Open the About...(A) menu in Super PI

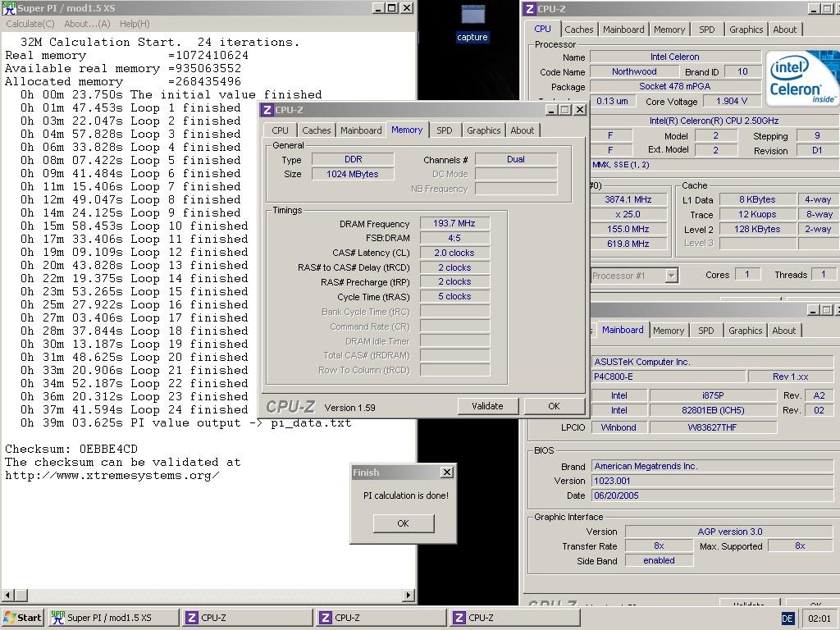pos(87,24)
